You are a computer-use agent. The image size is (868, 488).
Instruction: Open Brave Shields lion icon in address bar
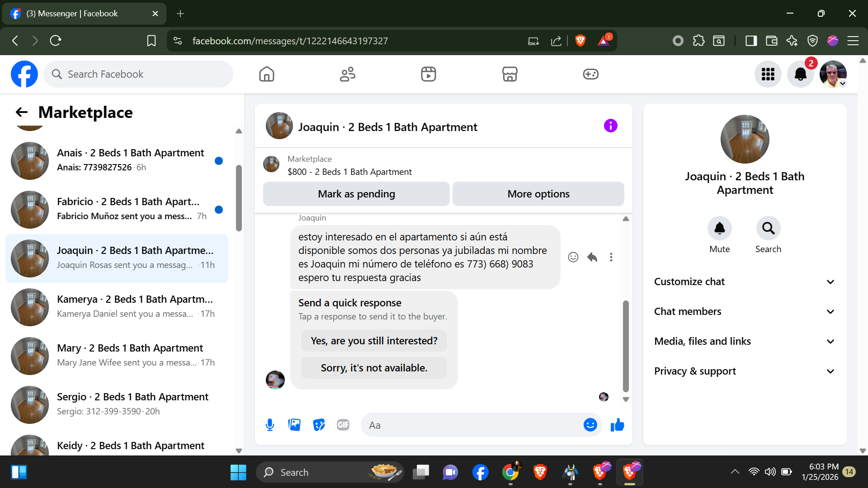pos(580,41)
